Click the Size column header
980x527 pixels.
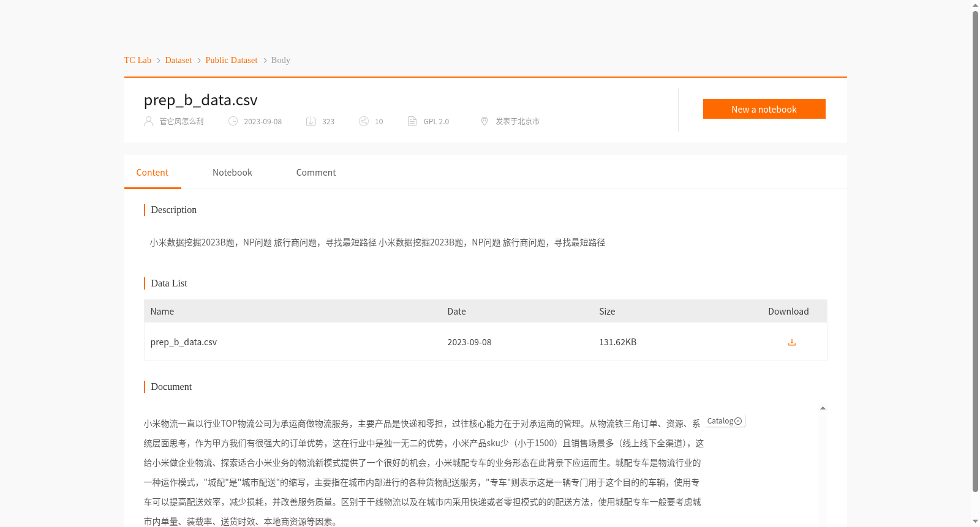coord(607,312)
